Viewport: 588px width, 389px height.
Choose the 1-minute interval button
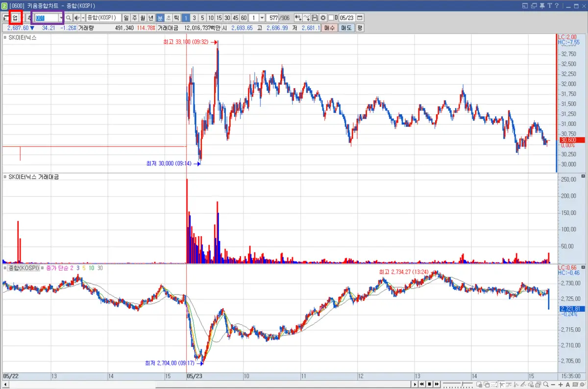[186, 18]
